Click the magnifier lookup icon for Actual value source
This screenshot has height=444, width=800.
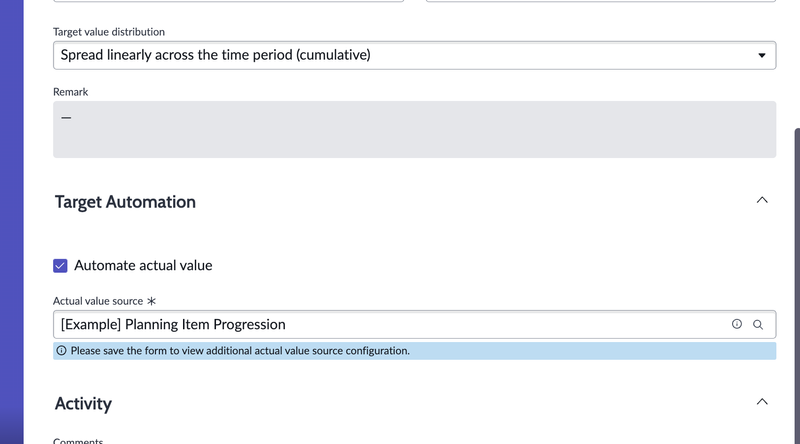(758, 324)
